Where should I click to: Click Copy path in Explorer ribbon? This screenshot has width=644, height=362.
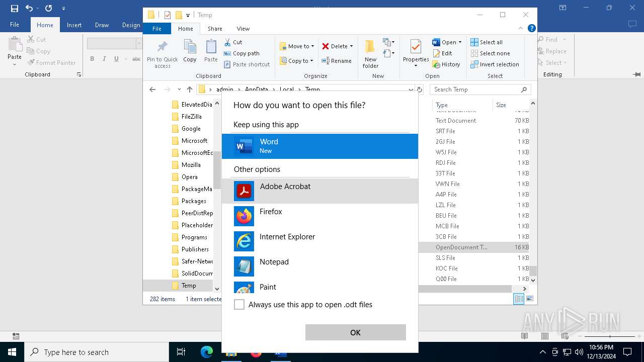(242, 53)
